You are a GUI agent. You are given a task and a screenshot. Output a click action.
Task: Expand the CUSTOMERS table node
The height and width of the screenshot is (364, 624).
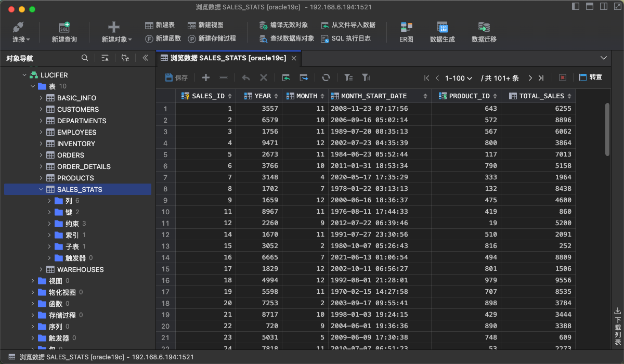(x=41, y=109)
